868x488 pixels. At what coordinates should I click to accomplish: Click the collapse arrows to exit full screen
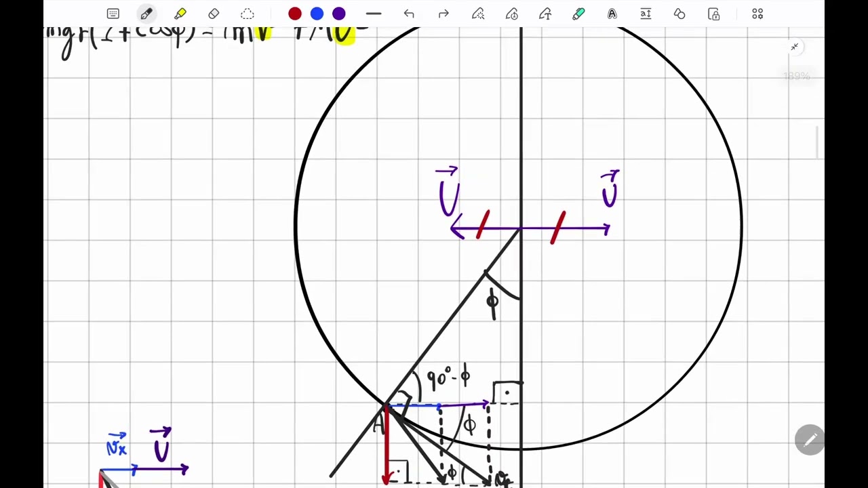[794, 47]
